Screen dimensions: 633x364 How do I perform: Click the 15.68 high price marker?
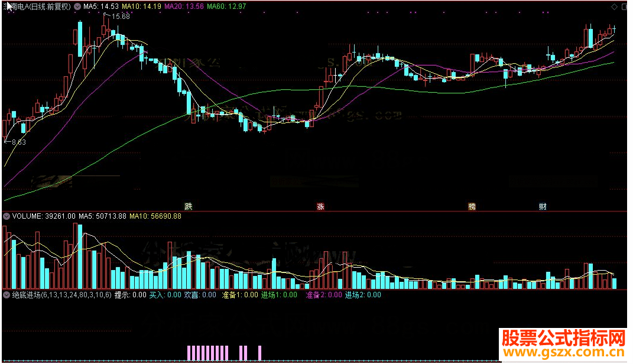coord(121,17)
